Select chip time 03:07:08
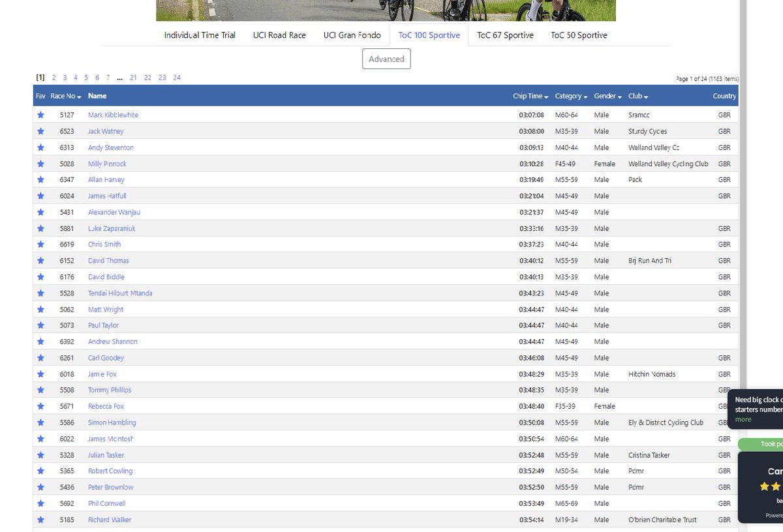The height and width of the screenshot is (532, 783). pos(531,115)
